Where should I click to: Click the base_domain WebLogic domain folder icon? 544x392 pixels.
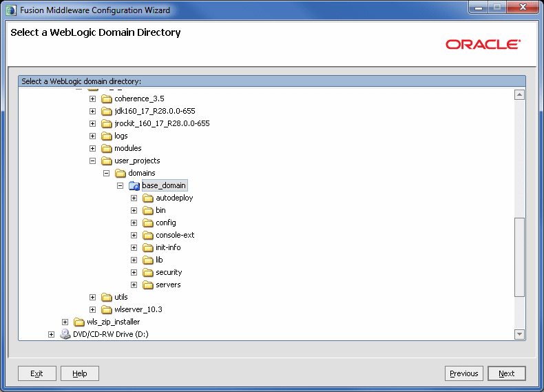tap(134, 186)
